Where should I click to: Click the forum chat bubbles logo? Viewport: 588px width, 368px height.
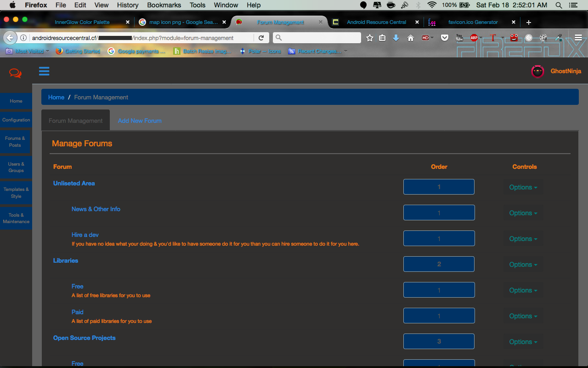click(x=16, y=72)
